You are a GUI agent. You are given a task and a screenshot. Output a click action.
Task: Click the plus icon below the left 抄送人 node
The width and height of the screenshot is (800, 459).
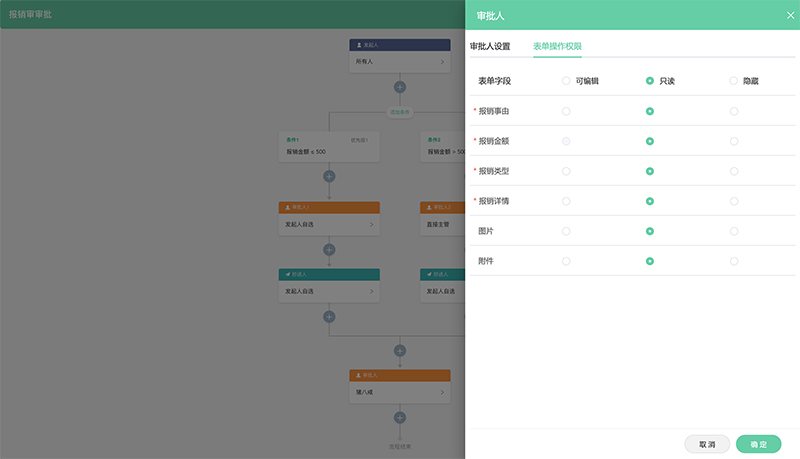tap(329, 316)
